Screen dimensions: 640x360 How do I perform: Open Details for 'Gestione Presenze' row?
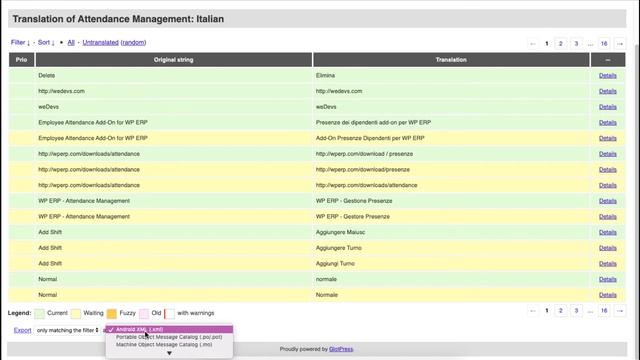click(607, 201)
